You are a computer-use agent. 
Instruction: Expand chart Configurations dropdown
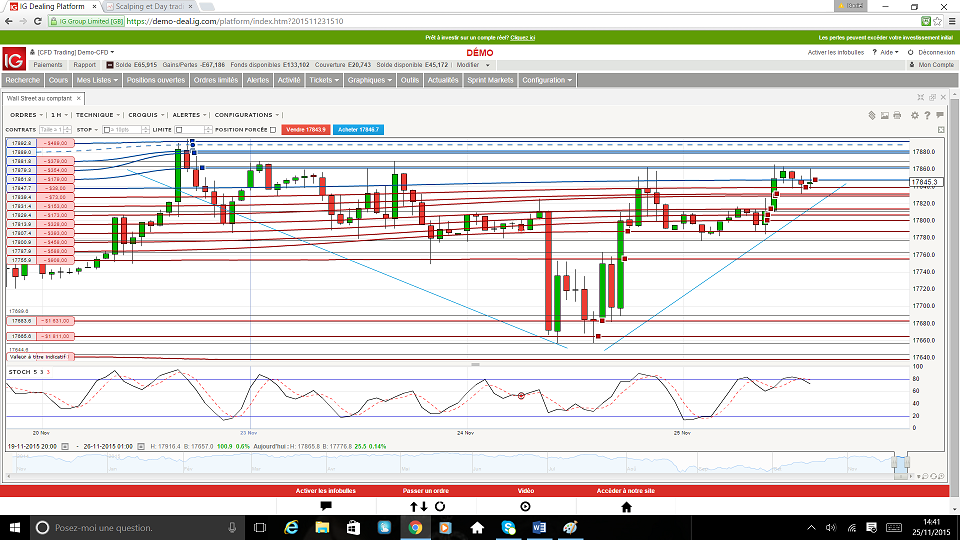point(247,114)
